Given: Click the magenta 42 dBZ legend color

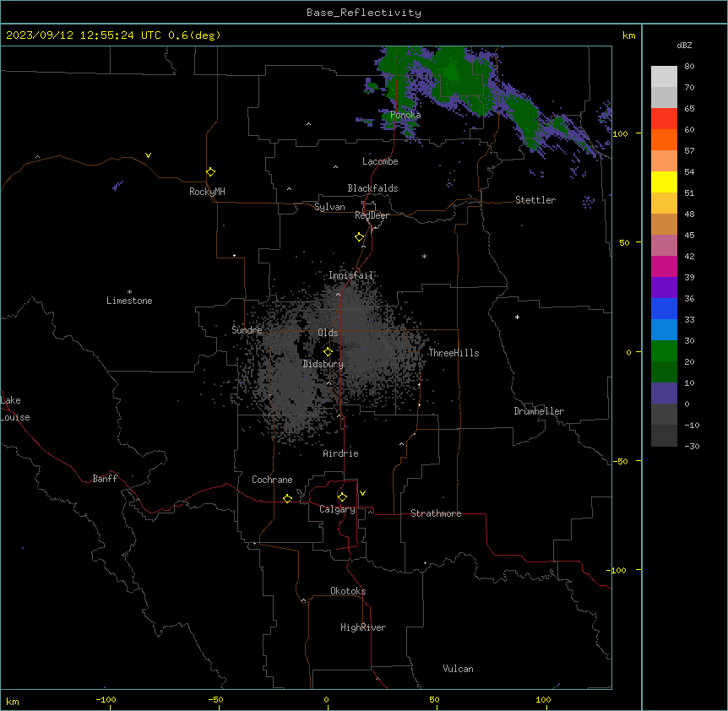Looking at the screenshot, I should click(x=664, y=266).
